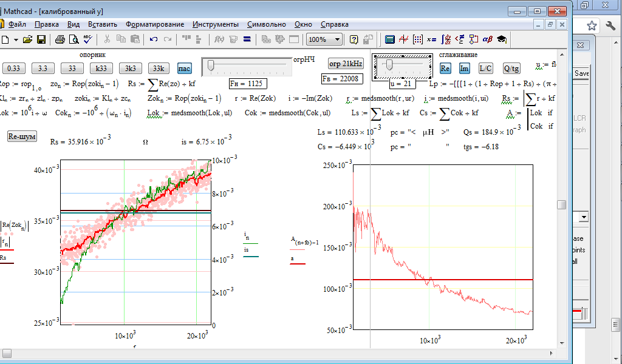Click the огр 21kHz button

345,64
